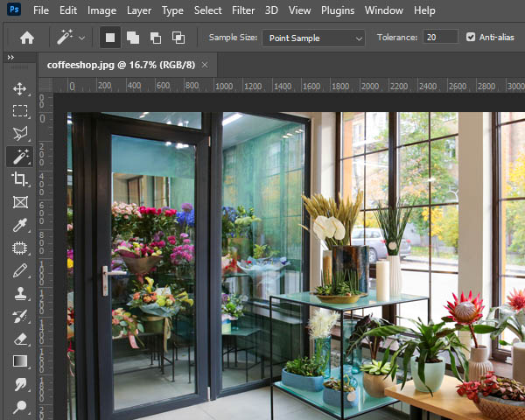The image size is (525, 420).
Task: Toggle the Anti-alias checkbox
Action: click(472, 37)
